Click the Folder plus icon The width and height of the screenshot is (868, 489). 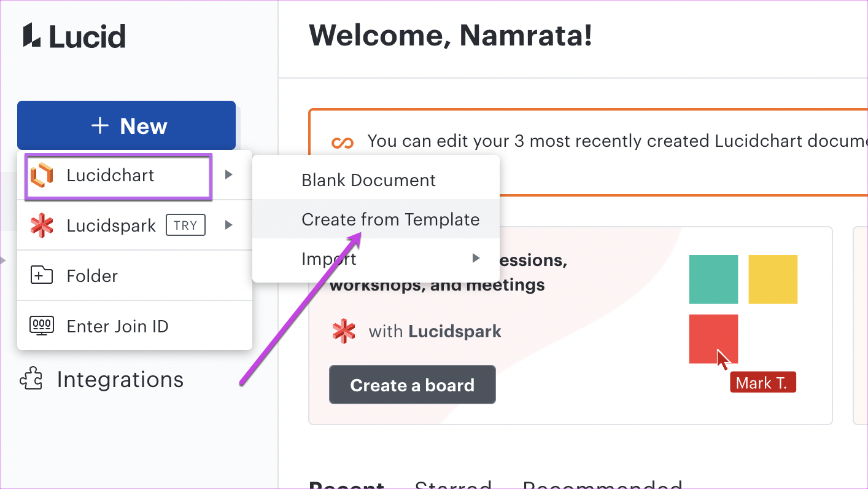pyautogui.click(x=42, y=276)
